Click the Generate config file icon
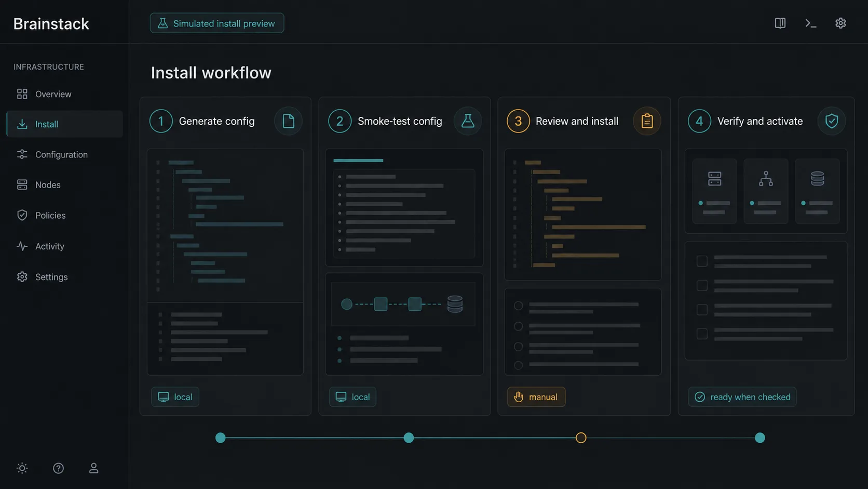This screenshot has width=868, height=489. tap(288, 121)
